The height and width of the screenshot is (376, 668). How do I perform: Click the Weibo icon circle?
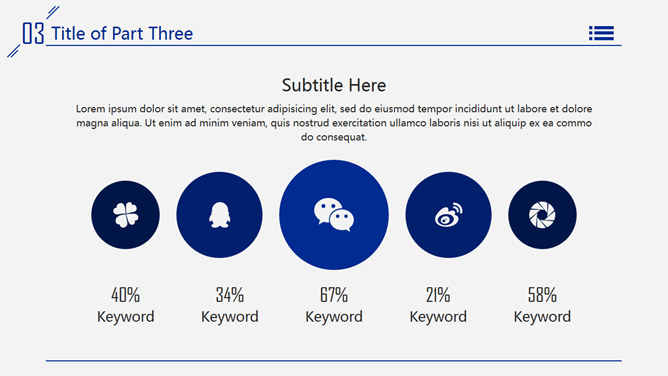(448, 215)
